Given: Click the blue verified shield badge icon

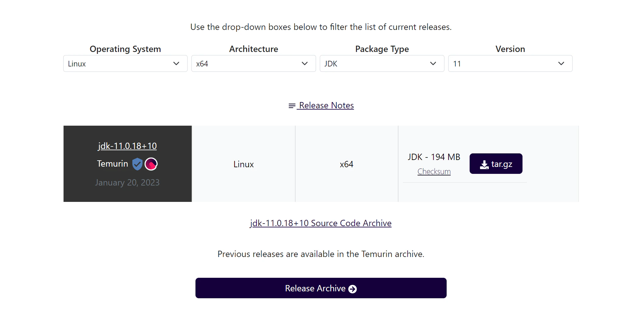Looking at the screenshot, I should point(137,164).
